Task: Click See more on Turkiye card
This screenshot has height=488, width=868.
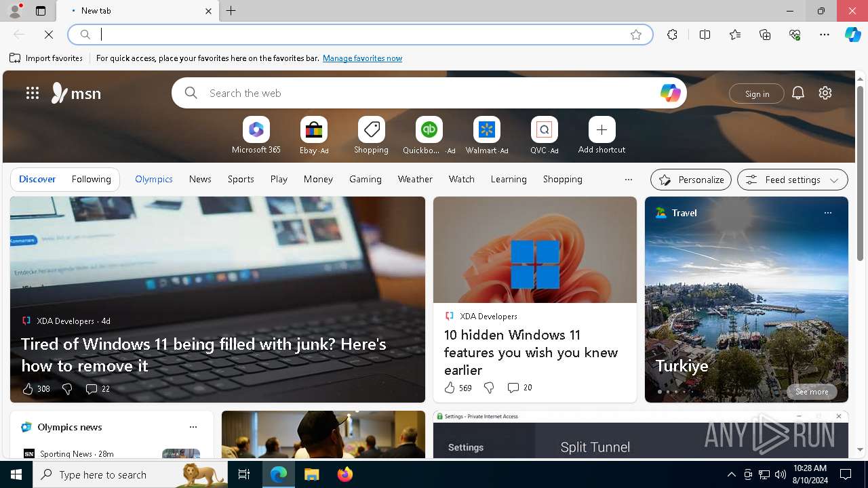Action: point(812,392)
